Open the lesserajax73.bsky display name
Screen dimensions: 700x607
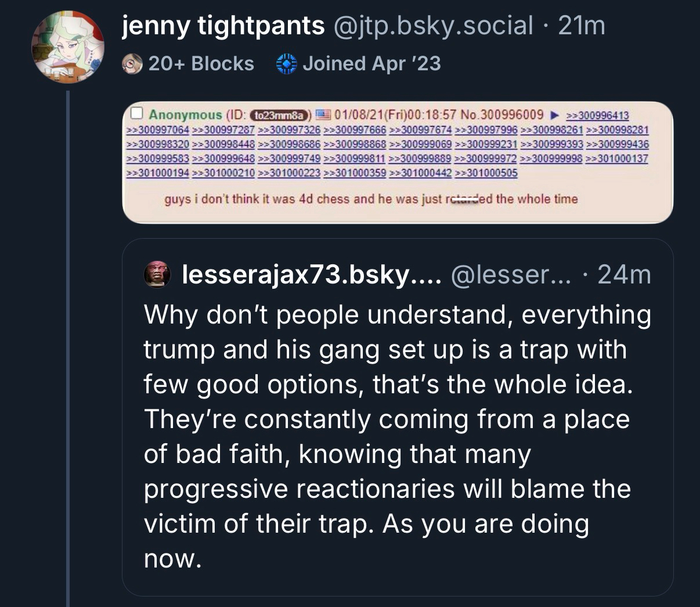(312, 274)
